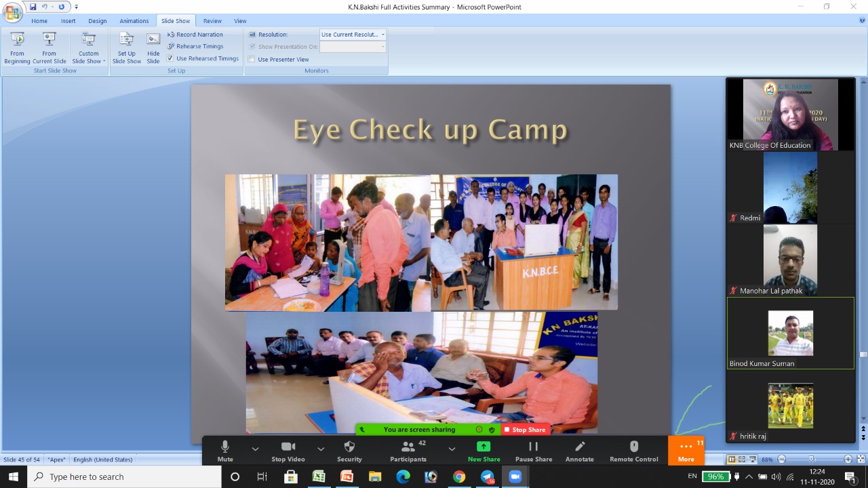Uncheck Use Rehearsed Timings checkbox
Screen dimensions: 868x488
pyautogui.click(x=170, y=58)
